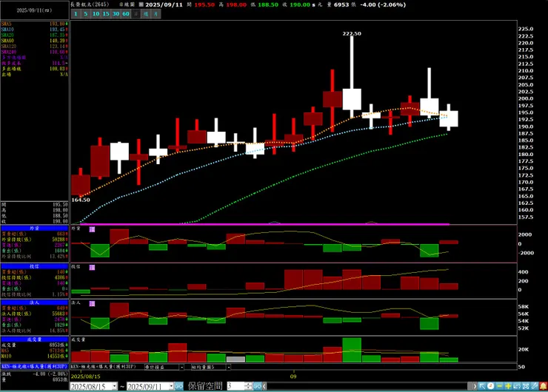Open the 法人 panel purple grid settings icon
This screenshot has width=548, height=392.
pos(92,304)
